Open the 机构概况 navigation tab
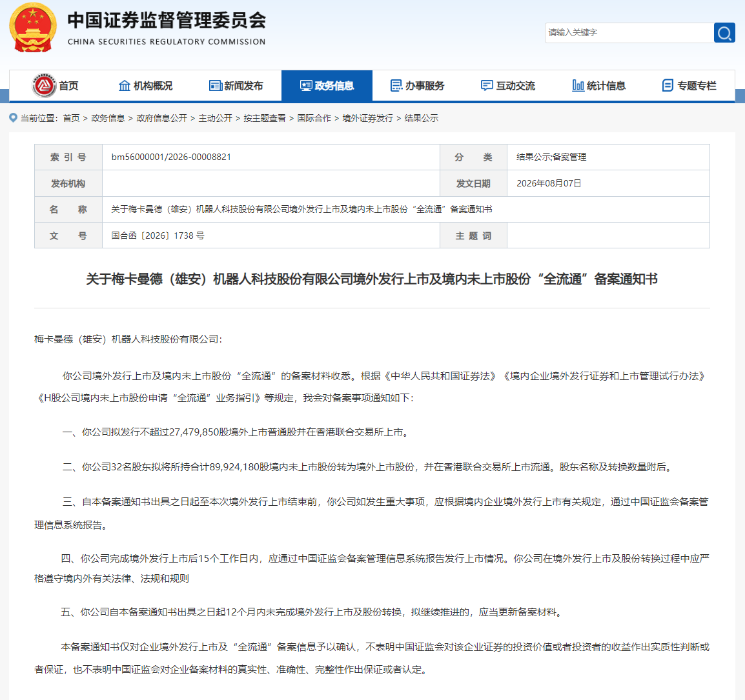Image resolution: width=745 pixels, height=700 pixels. click(145, 85)
